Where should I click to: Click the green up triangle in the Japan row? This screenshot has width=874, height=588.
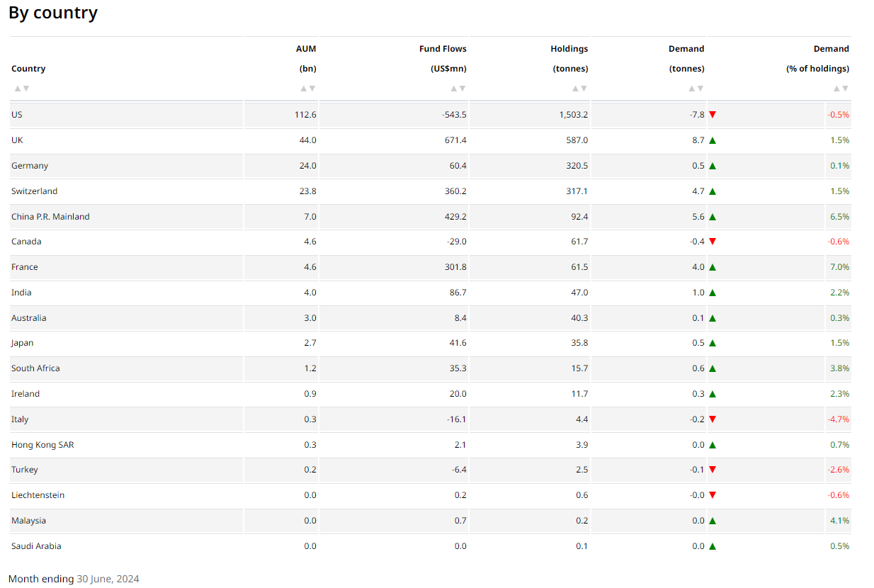713,343
